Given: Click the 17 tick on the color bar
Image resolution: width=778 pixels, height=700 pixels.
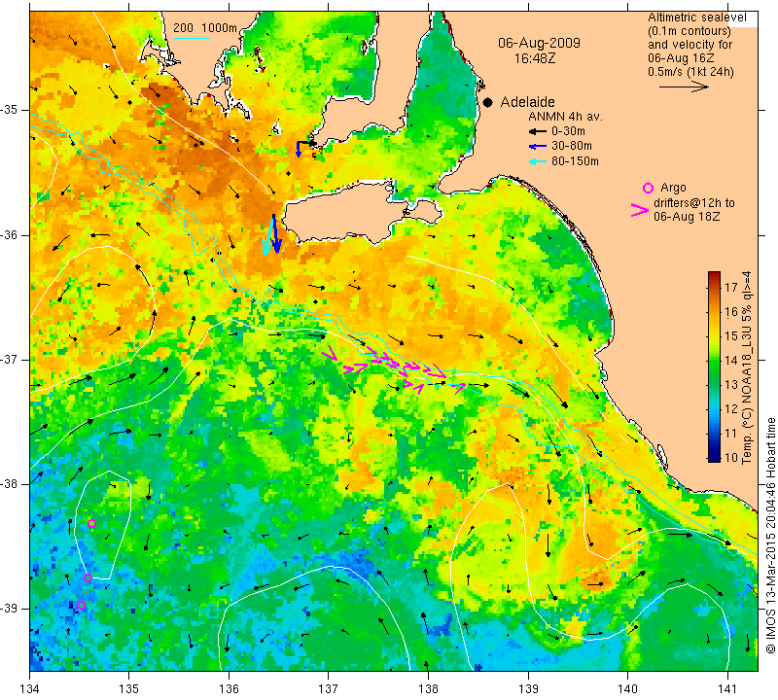Looking at the screenshot, I should (x=731, y=287).
